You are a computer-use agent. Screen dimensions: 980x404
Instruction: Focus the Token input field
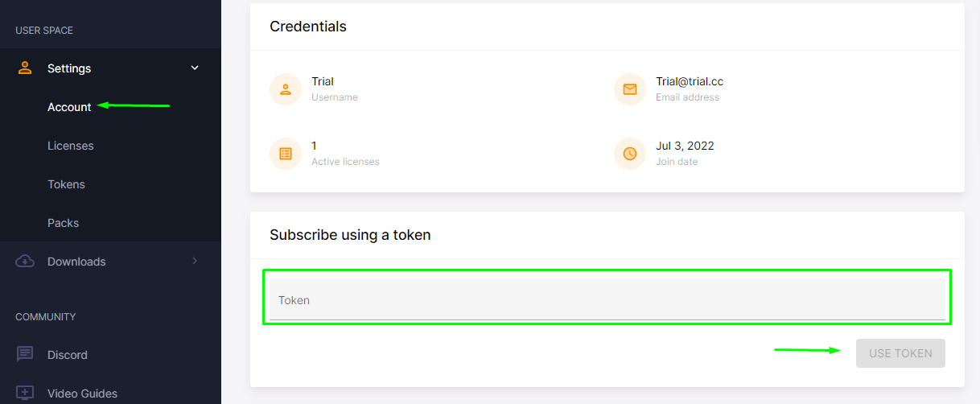coord(607,299)
